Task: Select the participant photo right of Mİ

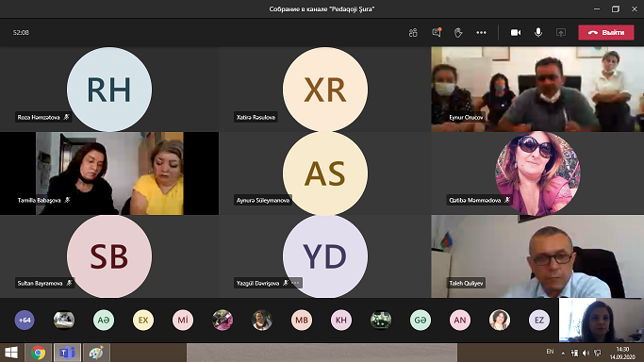Action: [x=223, y=320]
